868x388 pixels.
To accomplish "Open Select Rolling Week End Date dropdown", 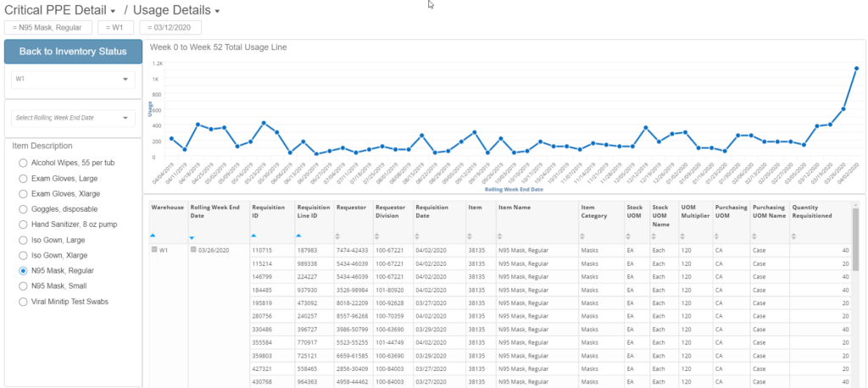I will coord(73,118).
